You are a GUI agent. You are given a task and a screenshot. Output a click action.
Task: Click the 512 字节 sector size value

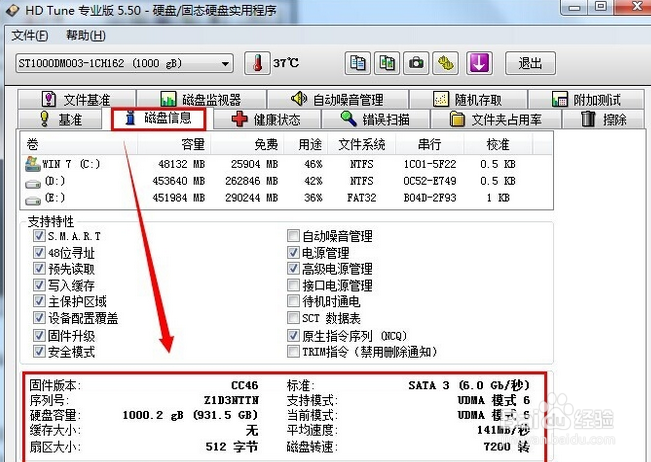pos(232,447)
